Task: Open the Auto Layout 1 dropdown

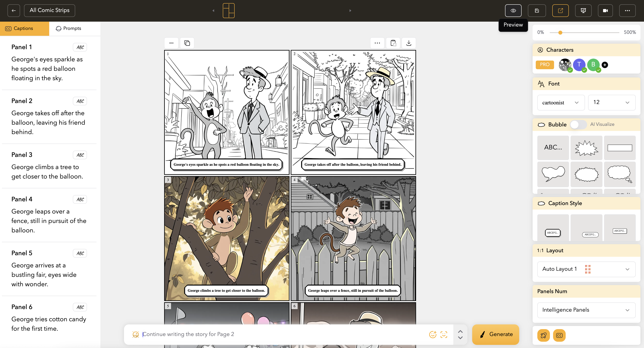Action: [586, 269]
